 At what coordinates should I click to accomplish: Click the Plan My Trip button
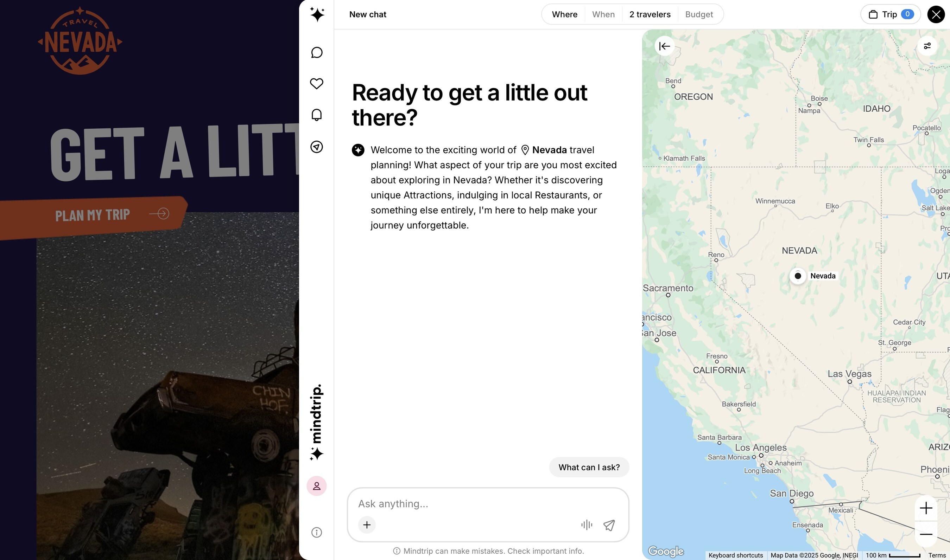(93, 215)
